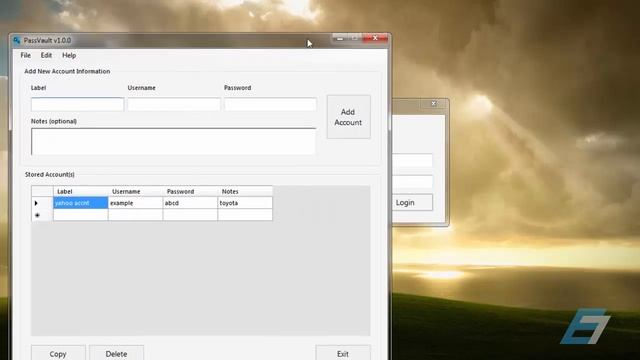Click the Notes (optional) text area
Image resolution: width=640 pixels, height=360 pixels.
pyautogui.click(x=173, y=141)
